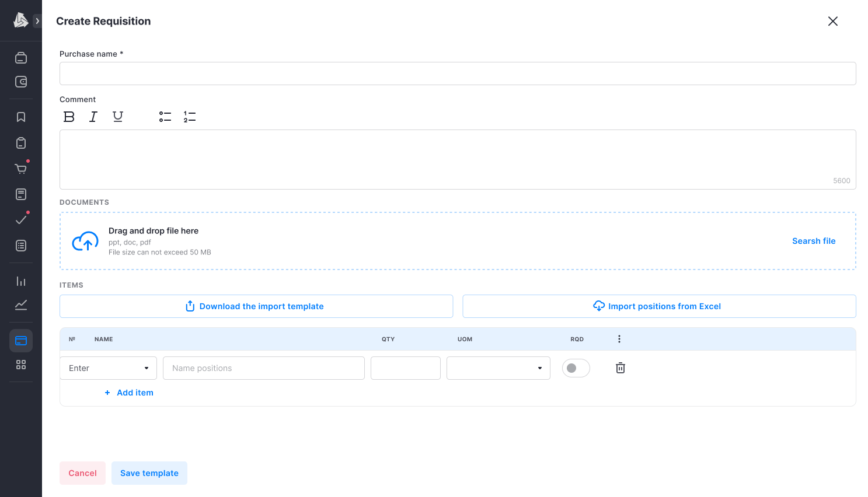Click the cloud upload icon
The height and width of the screenshot is (497, 868).
(x=85, y=241)
